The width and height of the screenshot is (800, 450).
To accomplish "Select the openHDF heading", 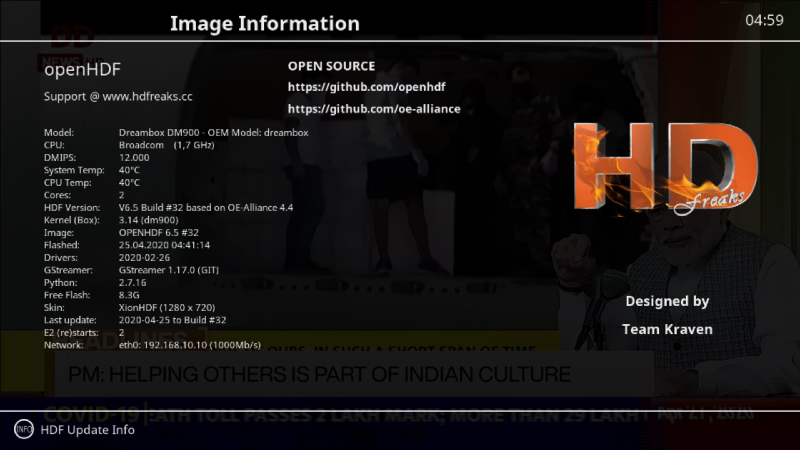I will (x=76, y=71).
